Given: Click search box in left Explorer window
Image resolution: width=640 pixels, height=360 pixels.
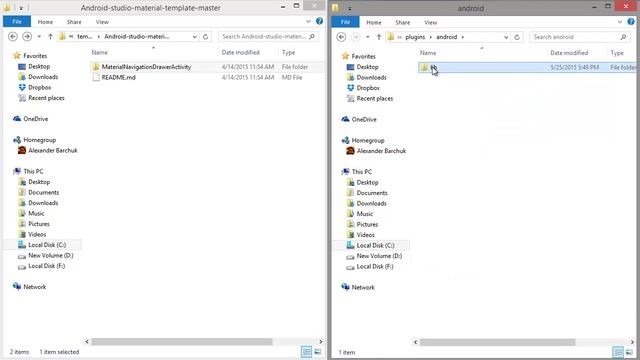Looking at the screenshot, I should (x=268, y=37).
